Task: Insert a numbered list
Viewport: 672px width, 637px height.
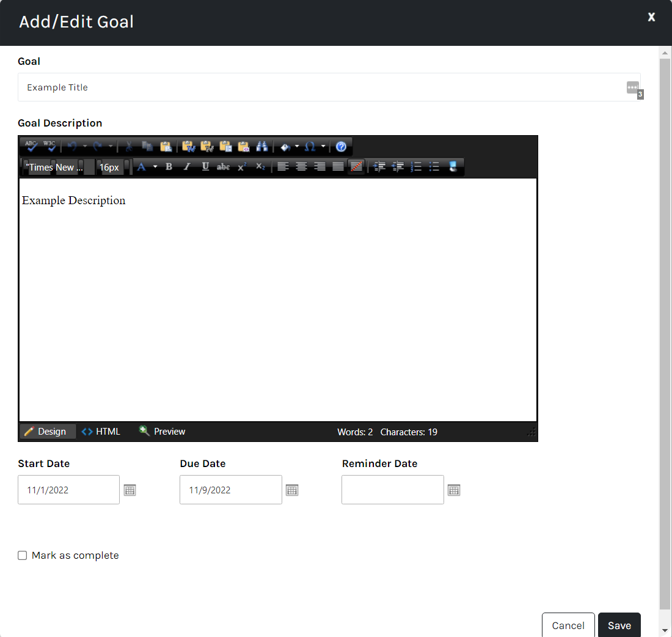Action: pos(416,166)
